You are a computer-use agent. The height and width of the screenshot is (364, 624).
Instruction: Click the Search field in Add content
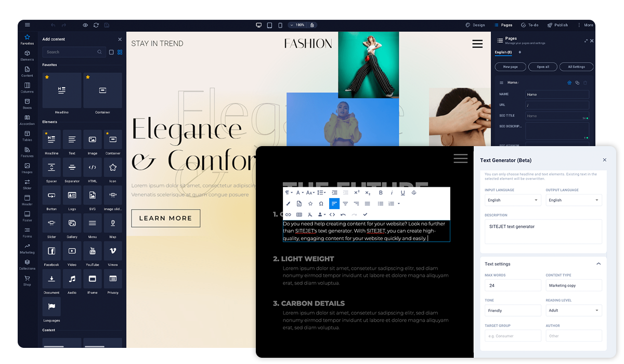70,52
